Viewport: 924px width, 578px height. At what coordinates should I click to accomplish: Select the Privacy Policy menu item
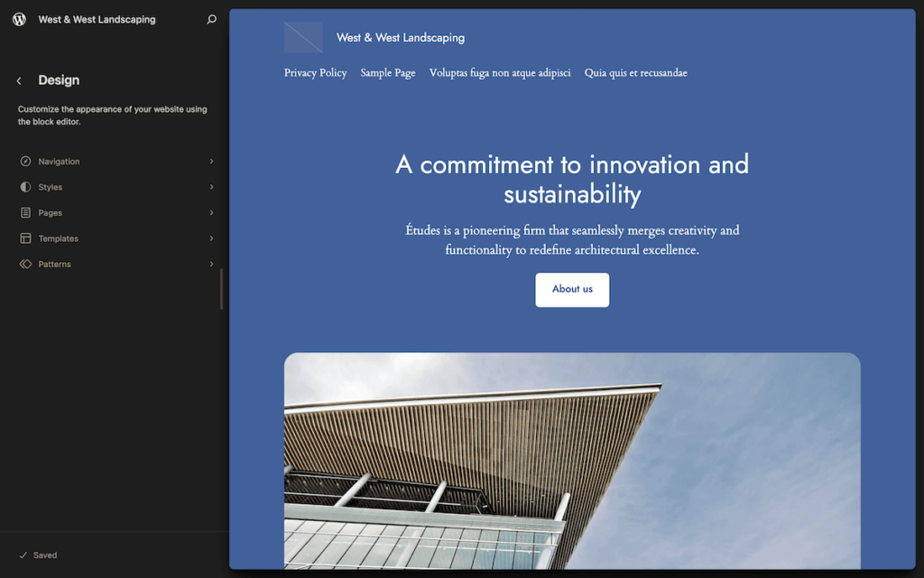tap(315, 72)
